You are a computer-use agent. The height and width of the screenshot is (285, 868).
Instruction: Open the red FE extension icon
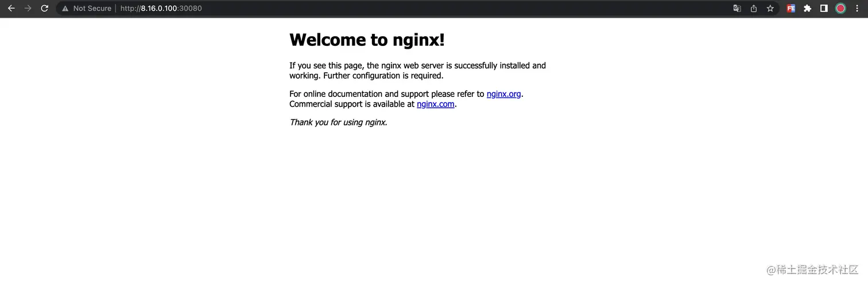(791, 9)
